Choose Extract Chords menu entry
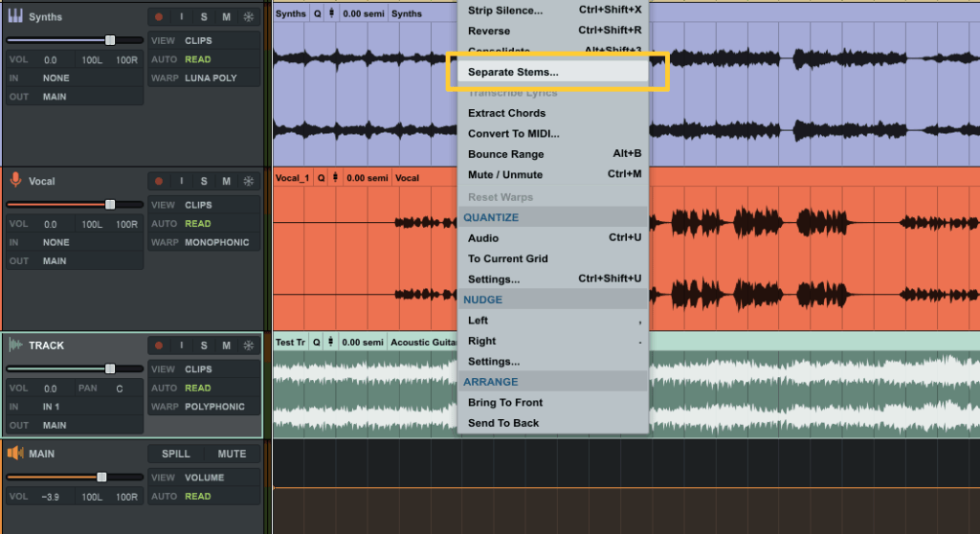 click(x=552, y=113)
